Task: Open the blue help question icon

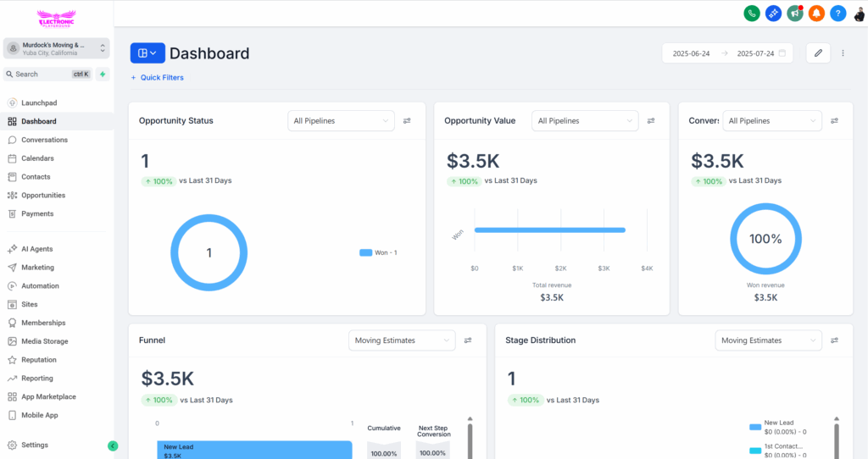Action: pos(838,14)
